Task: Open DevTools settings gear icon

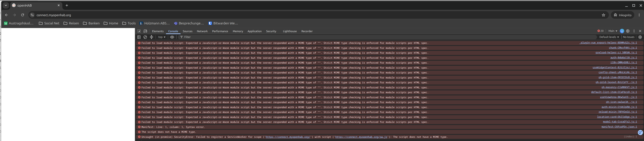Action: [x=628, y=31]
